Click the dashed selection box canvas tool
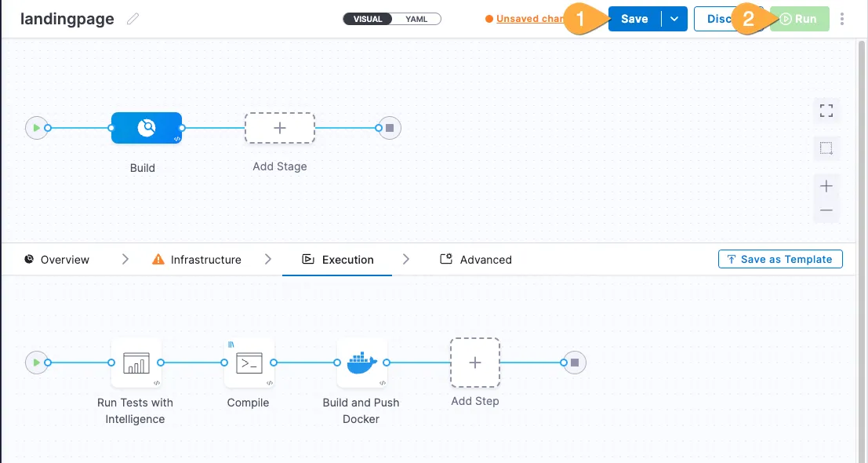This screenshot has height=463, width=868. (x=826, y=148)
